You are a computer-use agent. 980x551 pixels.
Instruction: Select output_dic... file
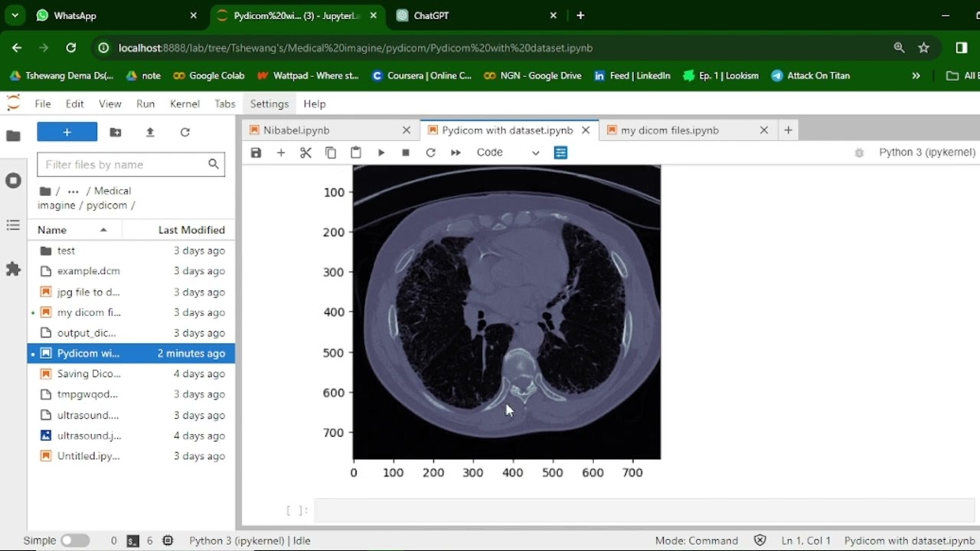tap(131, 333)
